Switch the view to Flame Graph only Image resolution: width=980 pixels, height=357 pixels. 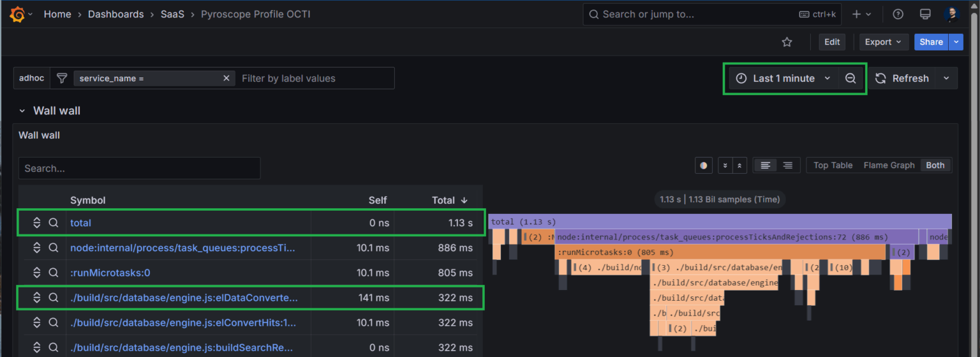pyautogui.click(x=889, y=165)
